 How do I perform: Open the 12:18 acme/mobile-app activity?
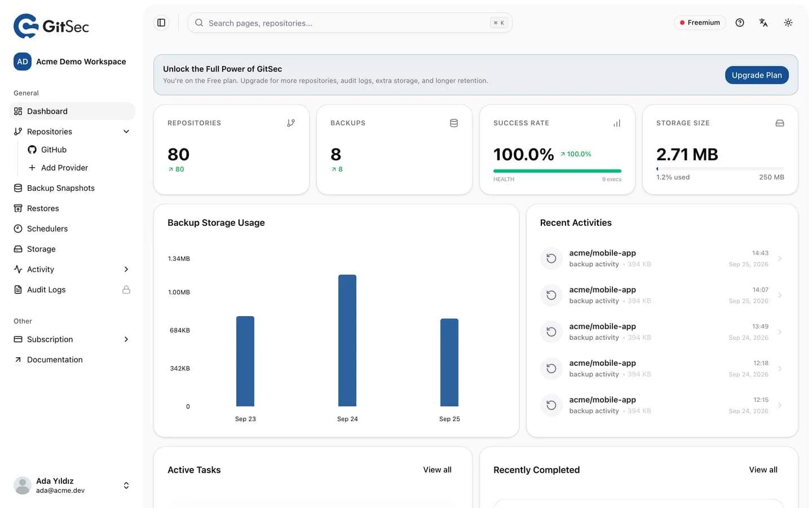tap(662, 369)
